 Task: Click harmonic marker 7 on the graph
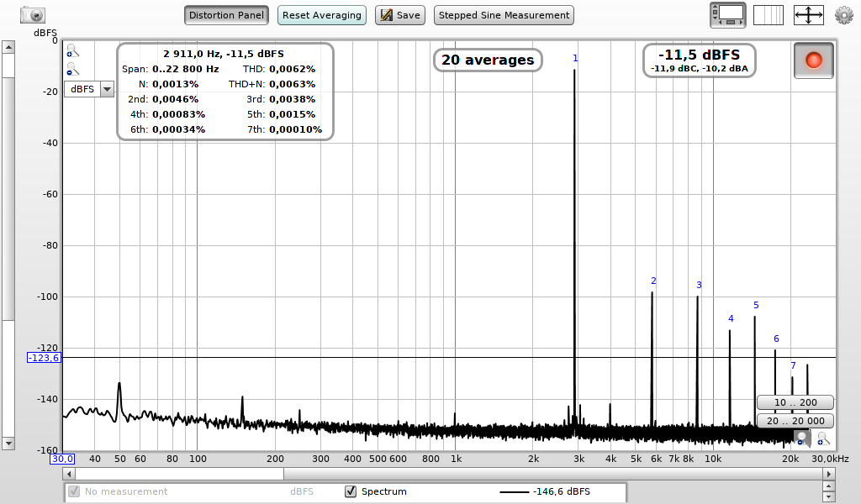793,365
